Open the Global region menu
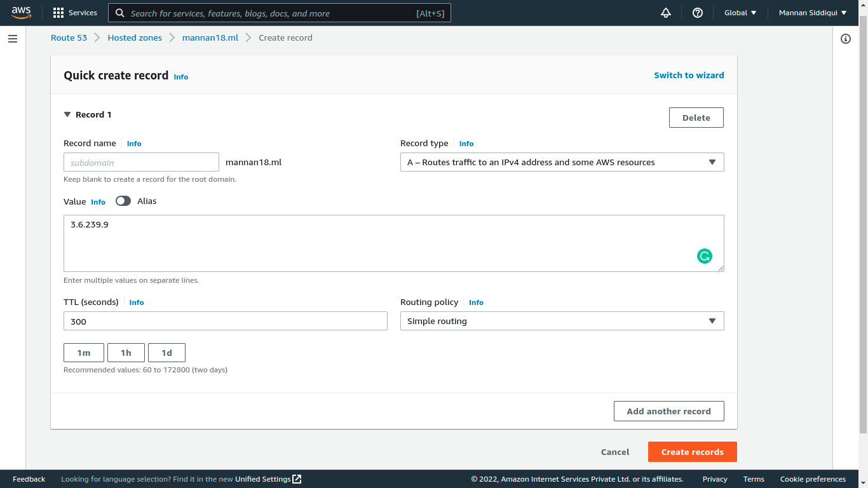 pyautogui.click(x=740, y=12)
